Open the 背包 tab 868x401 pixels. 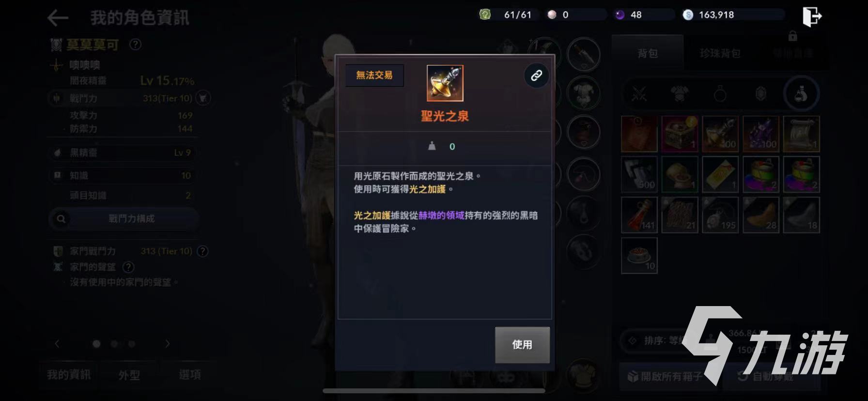click(648, 53)
